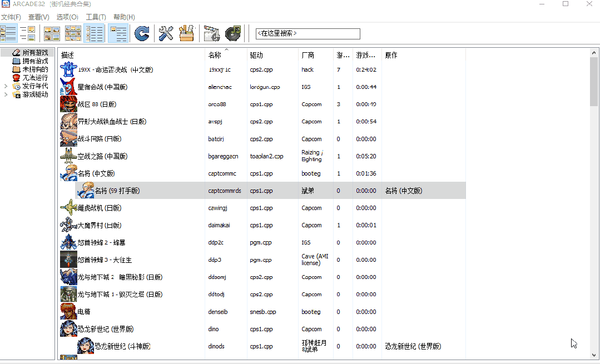Click the 恐龙新世纪 (世界版) icon
This screenshot has height=364, width=600.
(x=68, y=329)
